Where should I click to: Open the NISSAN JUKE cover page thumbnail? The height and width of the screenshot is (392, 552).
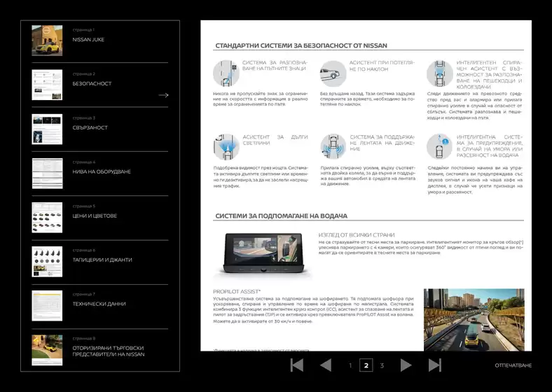[x=47, y=41]
